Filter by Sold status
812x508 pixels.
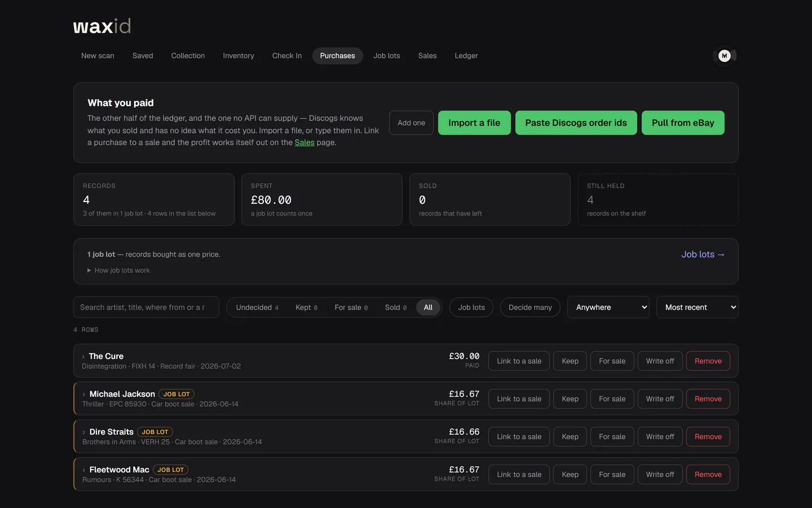(395, 308)
